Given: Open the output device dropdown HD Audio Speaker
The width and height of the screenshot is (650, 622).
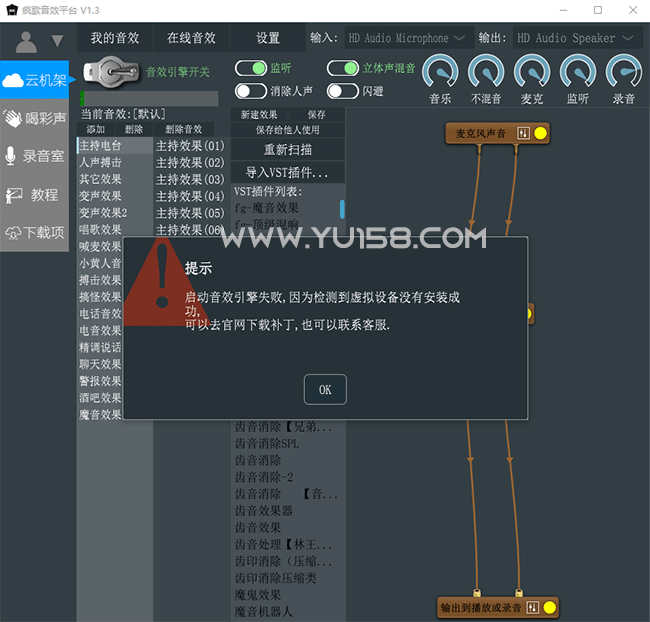Looking at the screenshot, I should 577,38.
